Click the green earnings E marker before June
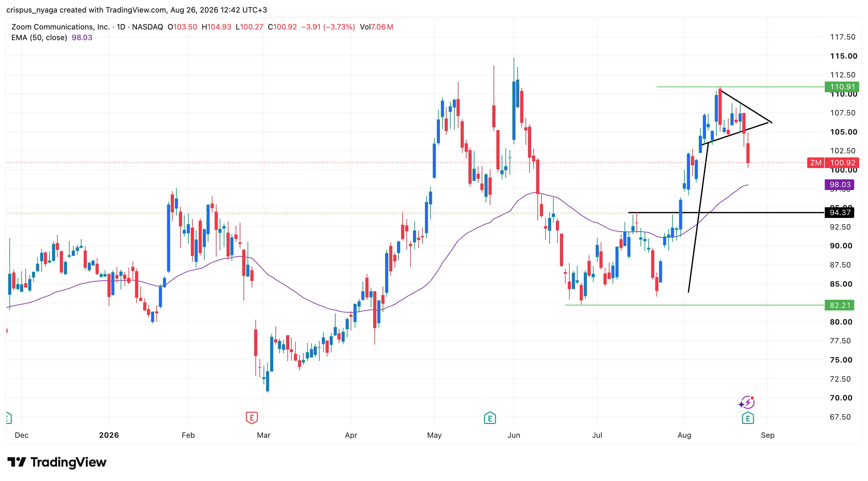The width and height of the screenshot is (868, 481). pos(489,418)
